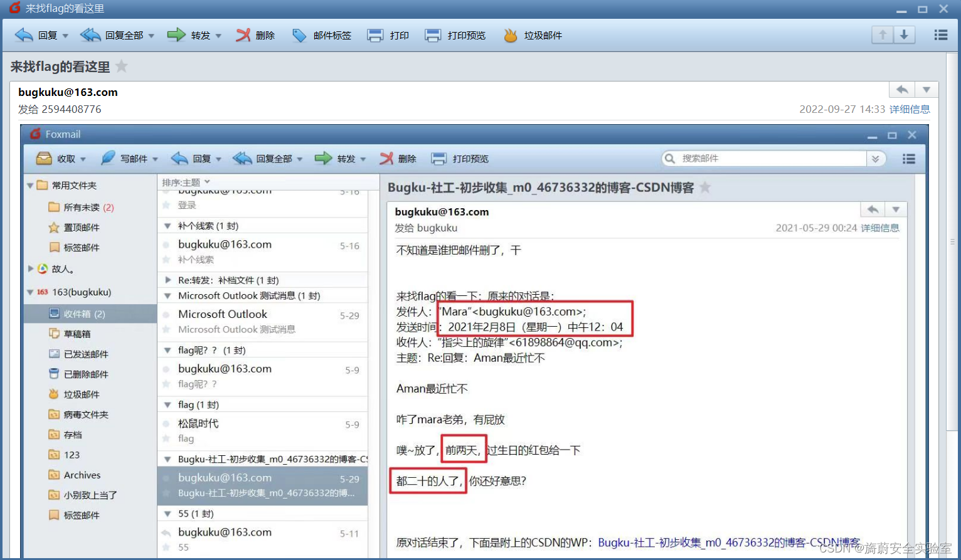Toggle unread dot on Microsoft Outlook message
The width and height of the screenshot is (961, 560).
click(x=166, y=315)
